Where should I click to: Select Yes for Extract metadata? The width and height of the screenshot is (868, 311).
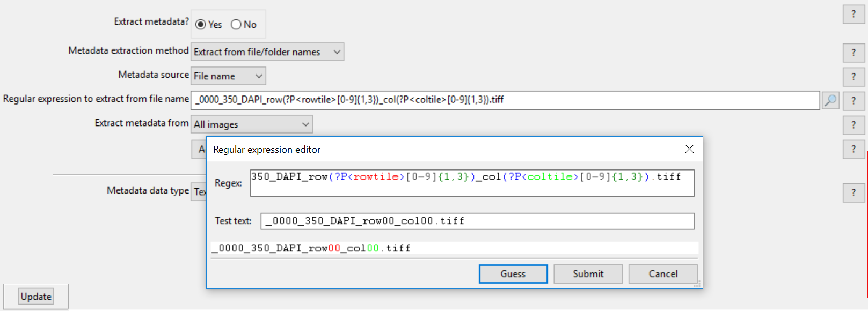[x=201, y=25]
